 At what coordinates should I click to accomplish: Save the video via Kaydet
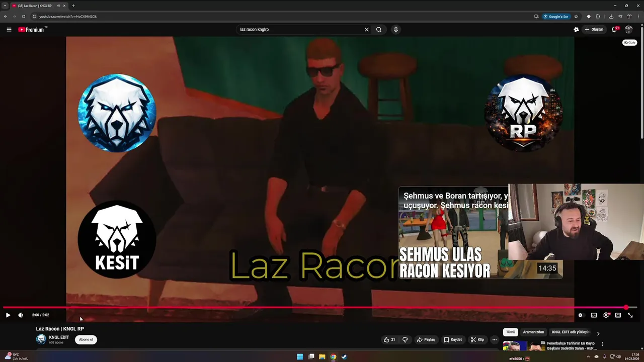[453, 339]
